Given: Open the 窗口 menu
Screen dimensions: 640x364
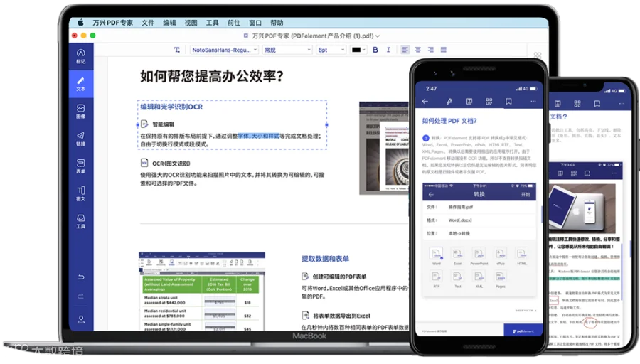Looking at the screenshot, I should (x=255, y=23).
